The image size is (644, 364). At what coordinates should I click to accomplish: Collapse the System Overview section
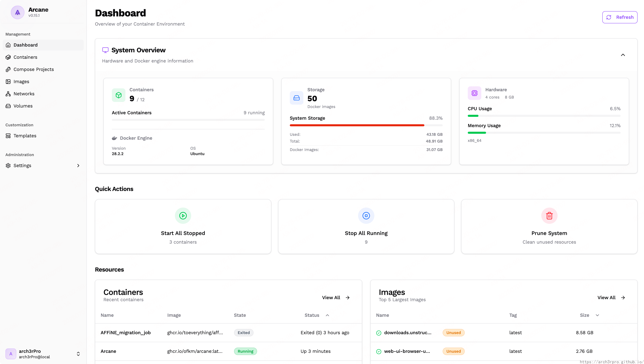623,55
